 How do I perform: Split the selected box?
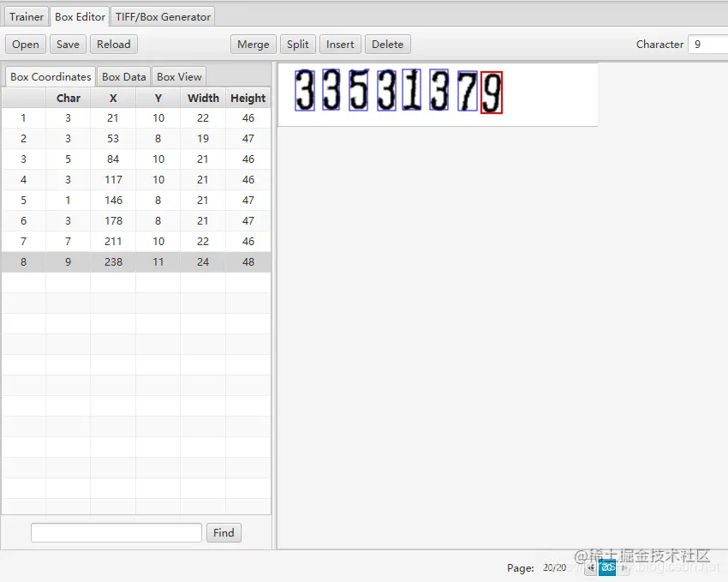297,44
